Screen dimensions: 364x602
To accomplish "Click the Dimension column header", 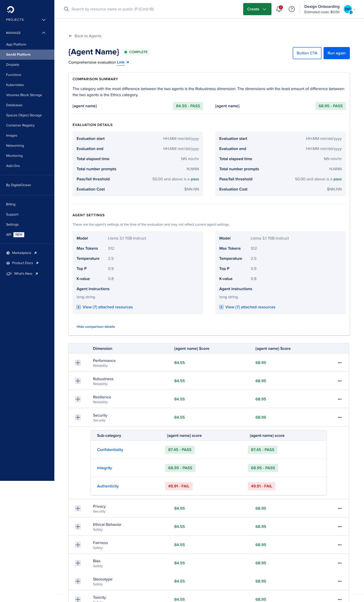I will [x=103, y=349].
